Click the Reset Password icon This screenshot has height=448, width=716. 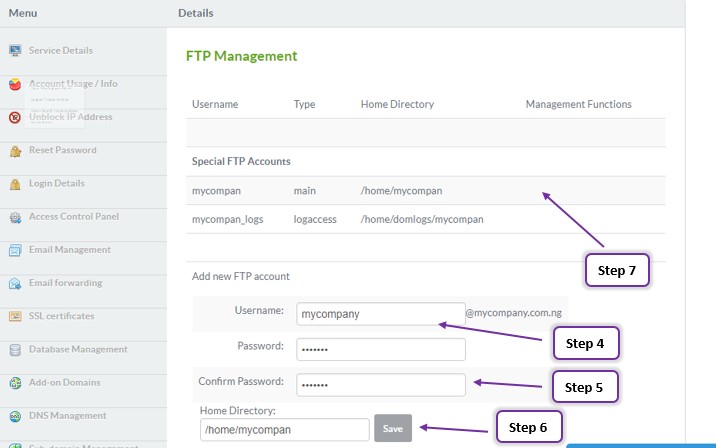click(x=15, y=151)
